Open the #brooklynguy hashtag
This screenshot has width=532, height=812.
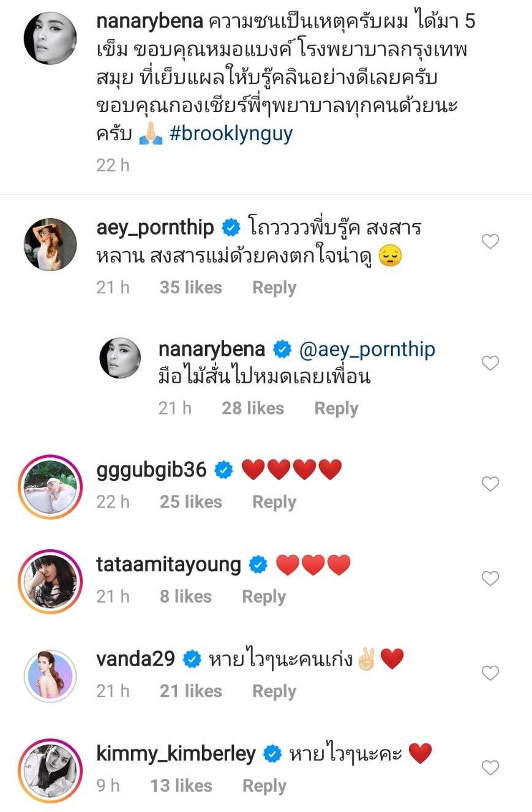click(x=231, y=134)
